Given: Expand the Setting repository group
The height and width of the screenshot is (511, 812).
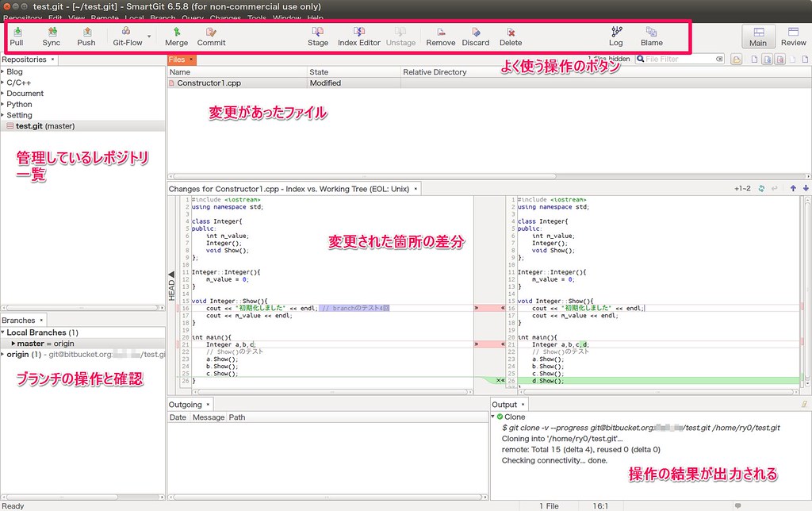Looking at the screenshot, I should 2,115.
